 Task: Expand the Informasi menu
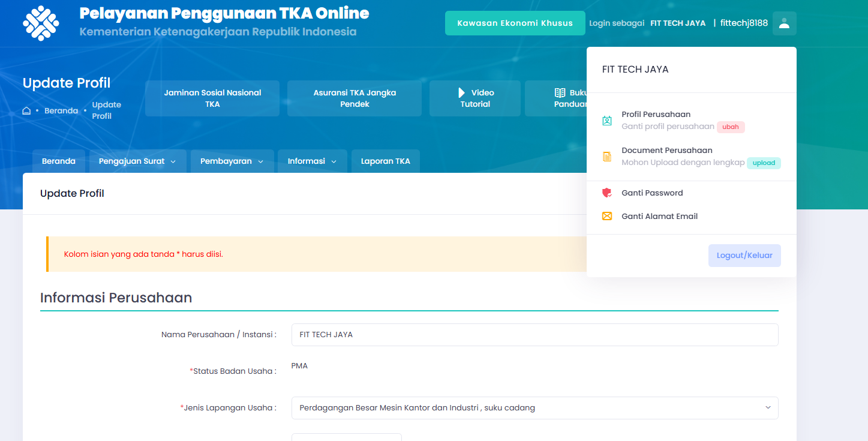point(312,161)
